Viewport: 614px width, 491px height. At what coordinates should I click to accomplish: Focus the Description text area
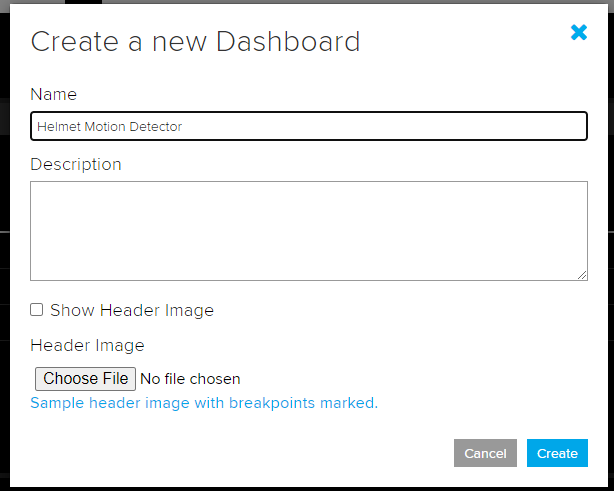(x=308, y=230)
